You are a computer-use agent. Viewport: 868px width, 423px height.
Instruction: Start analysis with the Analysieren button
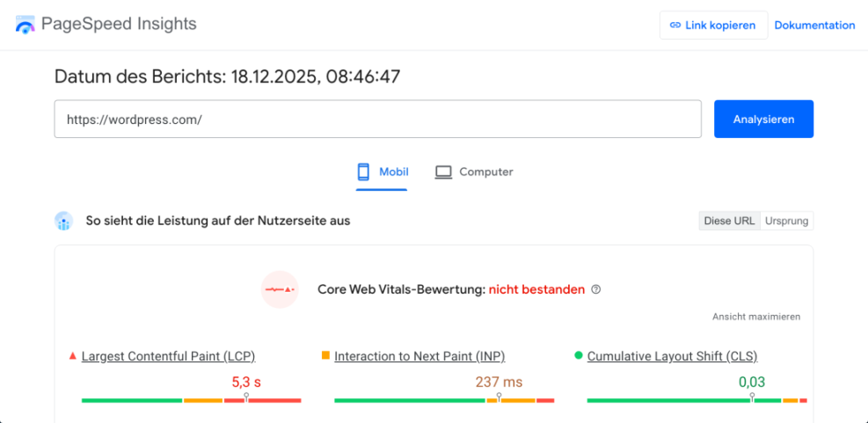coord(763,119)
